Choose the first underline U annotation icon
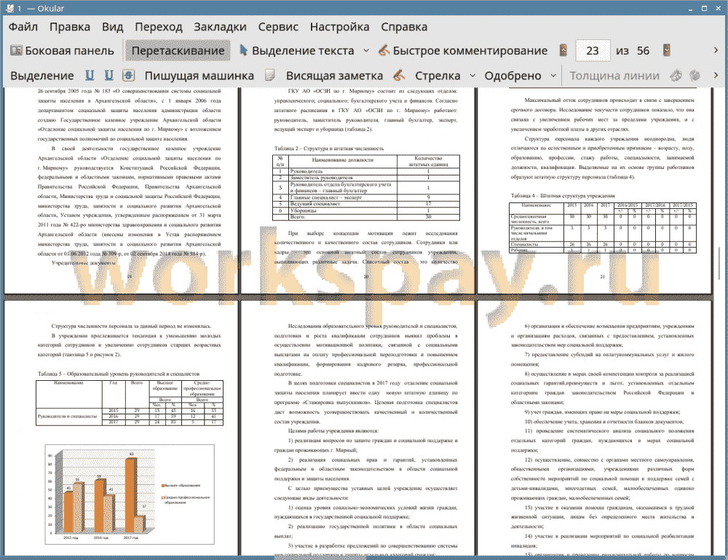The image size is (728, 560). (90, 75)
